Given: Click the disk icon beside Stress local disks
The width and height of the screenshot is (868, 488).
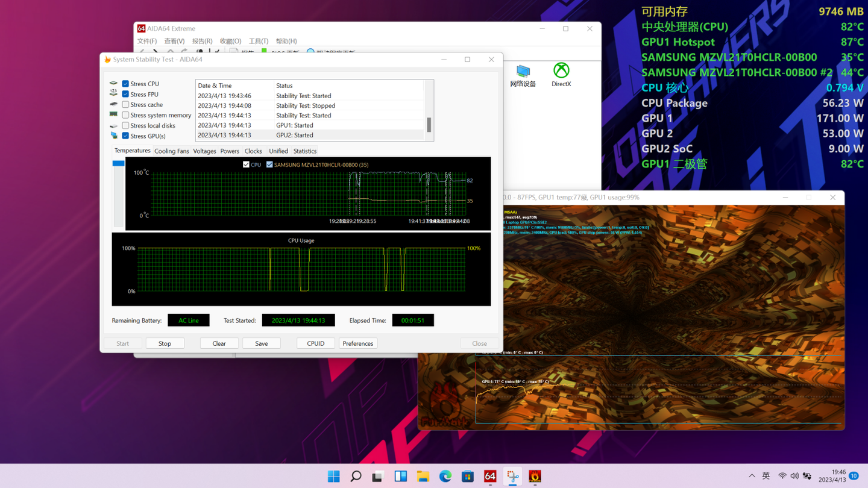Looking at the screenshot, I should click(113, 125).
